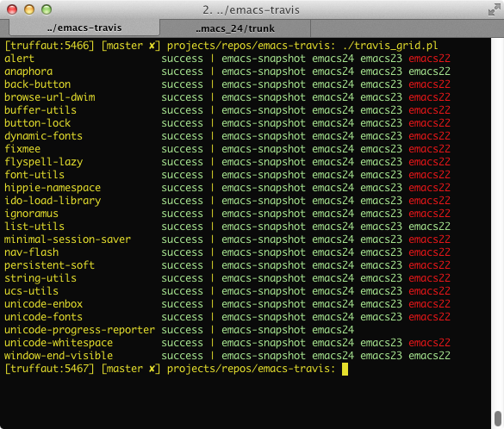Close the window with red button

coord(12,9)
